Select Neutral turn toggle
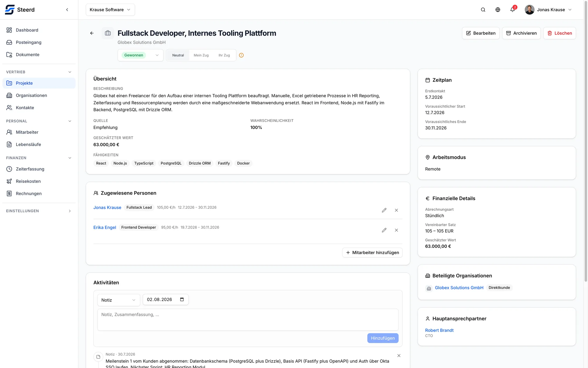588x368 pixels. [178, 55]
